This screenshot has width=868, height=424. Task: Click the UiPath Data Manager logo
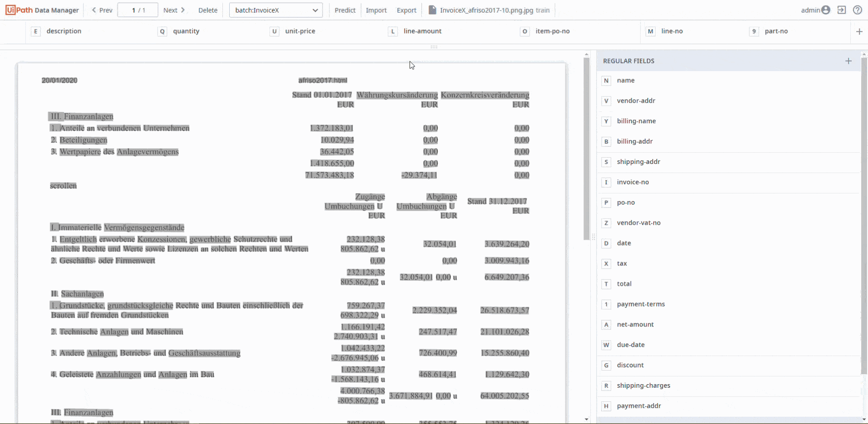coord(42,10)
